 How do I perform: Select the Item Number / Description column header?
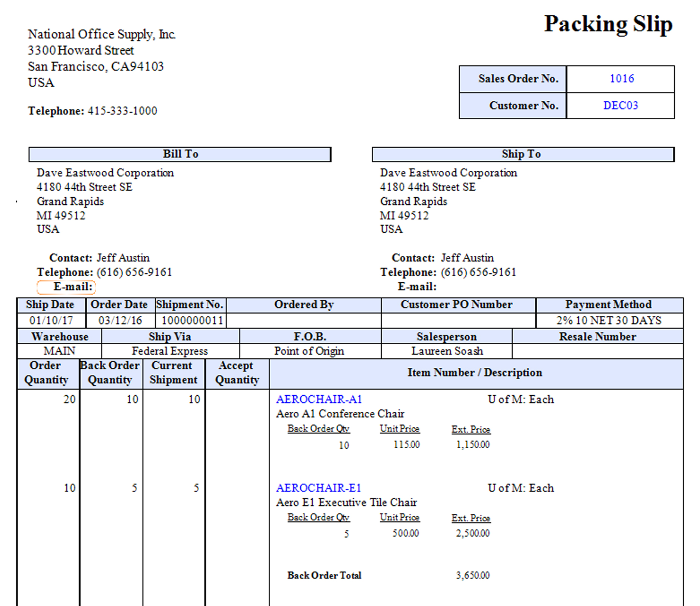point(475,373)
